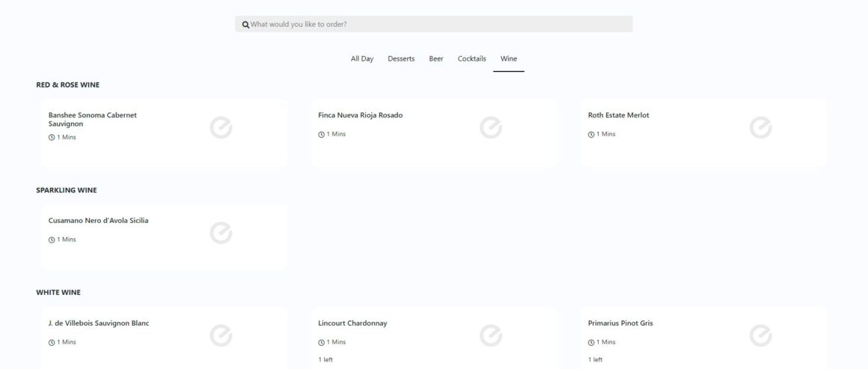Click the RED & ROSE WINE heading
The width and height of the screenshot is (868, 369).
(67, 85)
